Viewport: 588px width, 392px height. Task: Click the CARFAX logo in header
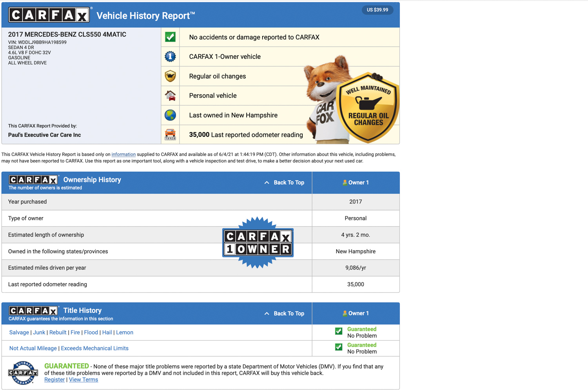click(49, 15)
